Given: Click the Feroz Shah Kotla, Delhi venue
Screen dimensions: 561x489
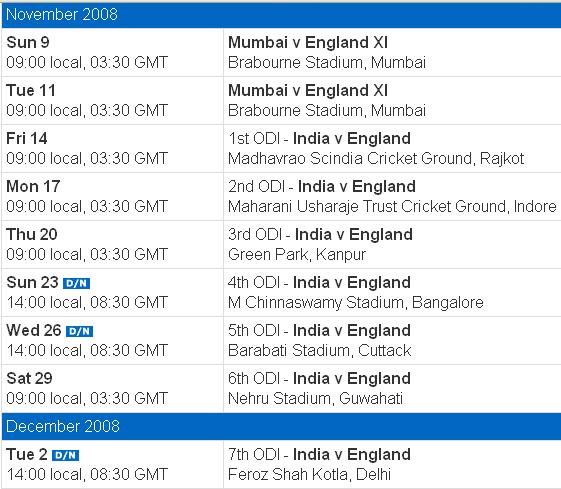Looking at the screenshot, I should [x=309, y=475].
